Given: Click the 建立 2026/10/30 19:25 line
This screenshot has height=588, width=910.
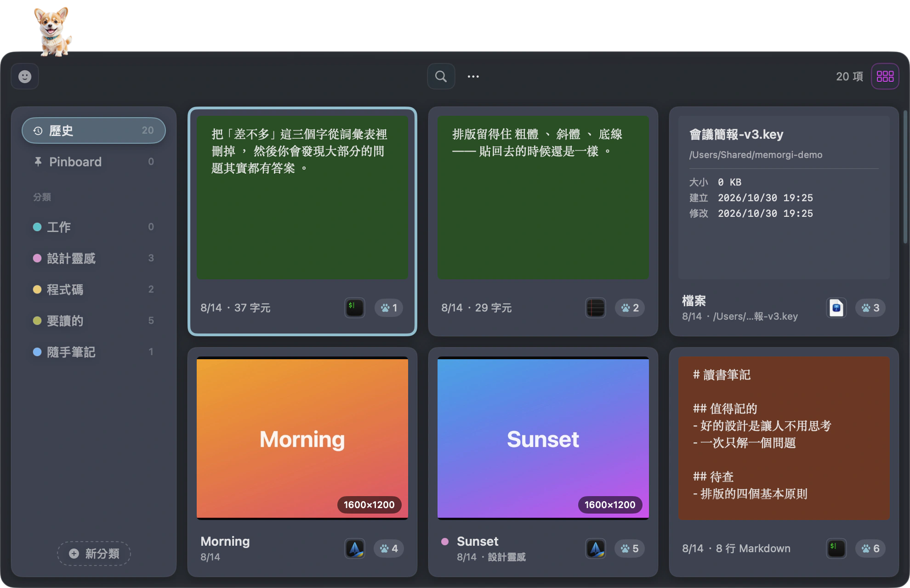Looking at the screenshot, I should click(x=751, y=198).
